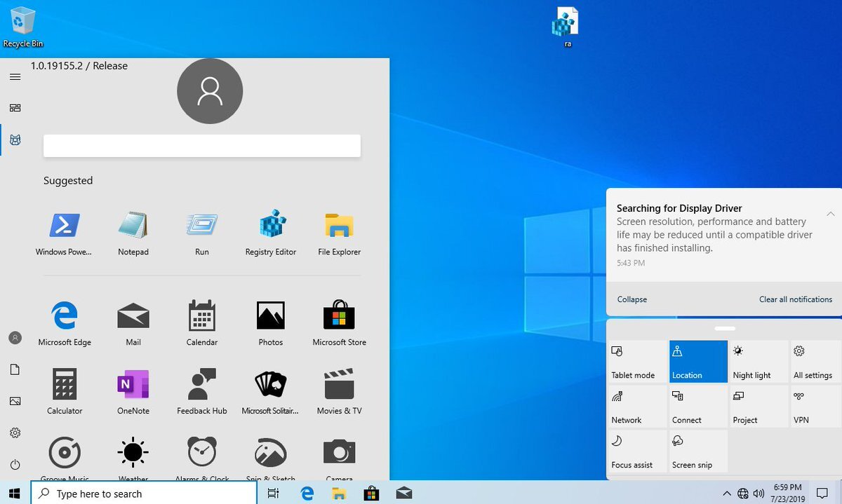Image resolution: width=842 pixels, height=504 pixels.
Task: Click the volume speaker tray icon
Action: 759,493
